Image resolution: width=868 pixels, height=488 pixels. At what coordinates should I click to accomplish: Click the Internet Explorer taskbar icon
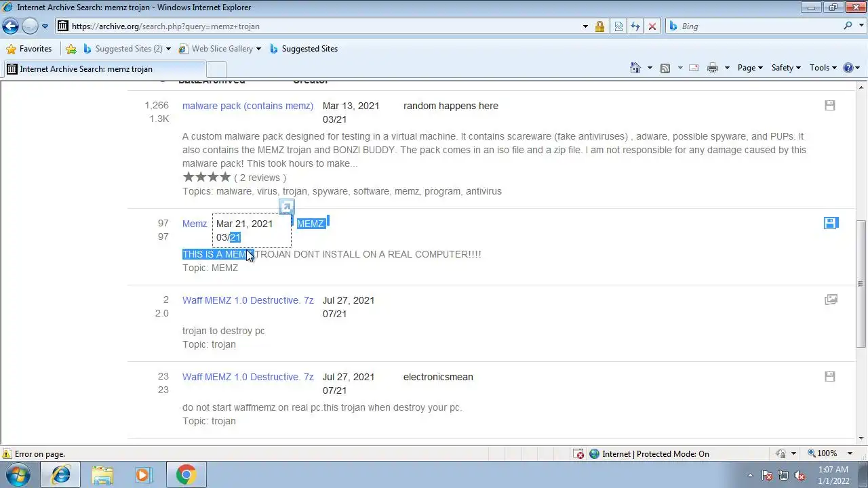pyautogui.click(x=60, y=475)
